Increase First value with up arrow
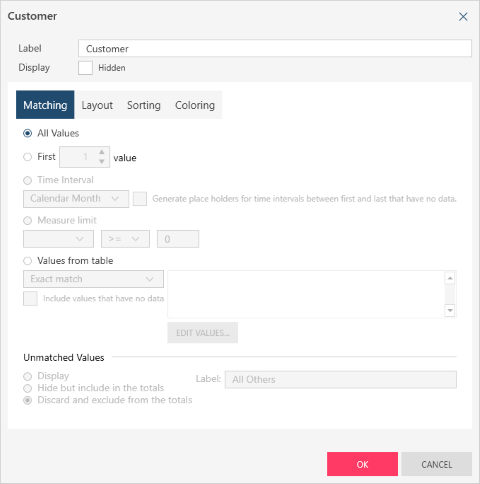This screenshot has height=484, width=480. coord(102,152)
